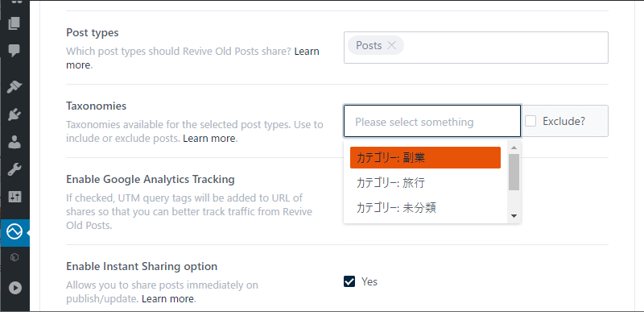Click the play circle icon in sidebar
This screenshot has height=312, width=644.
point(14,288)
